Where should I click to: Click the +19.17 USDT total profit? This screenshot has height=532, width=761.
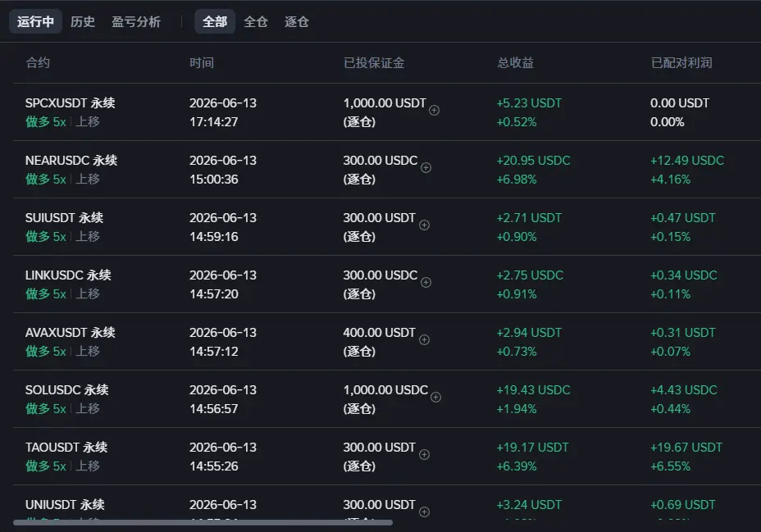pyautogui.click(x=532, y=447)
